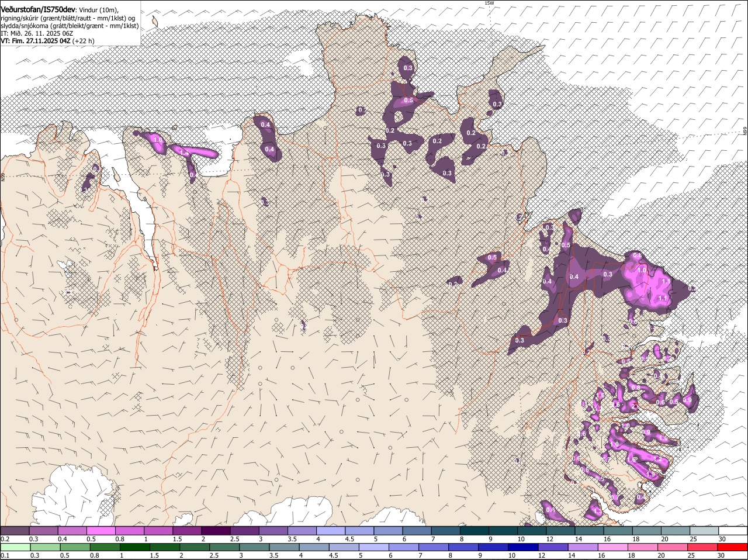
Task: Click the '0.1' label in the bottom legend row
Action: [5, 555]
